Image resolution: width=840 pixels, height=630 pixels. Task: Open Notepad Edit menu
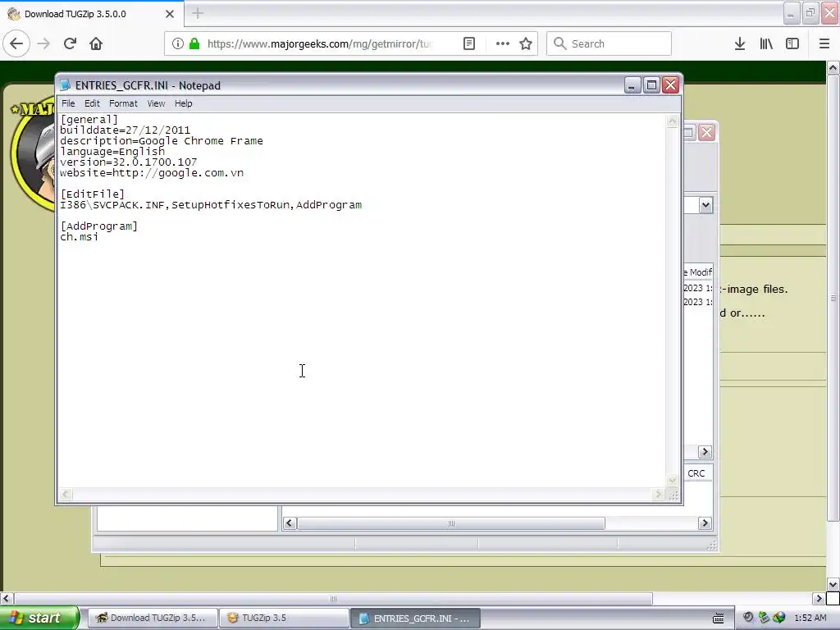(92, 103)
